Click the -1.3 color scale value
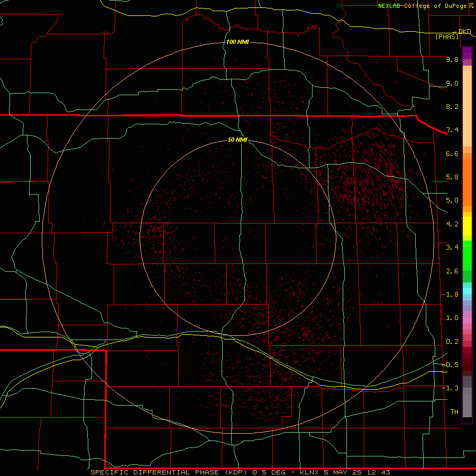The height and width of the screenshot is (476, 476). tap(451, 388)
